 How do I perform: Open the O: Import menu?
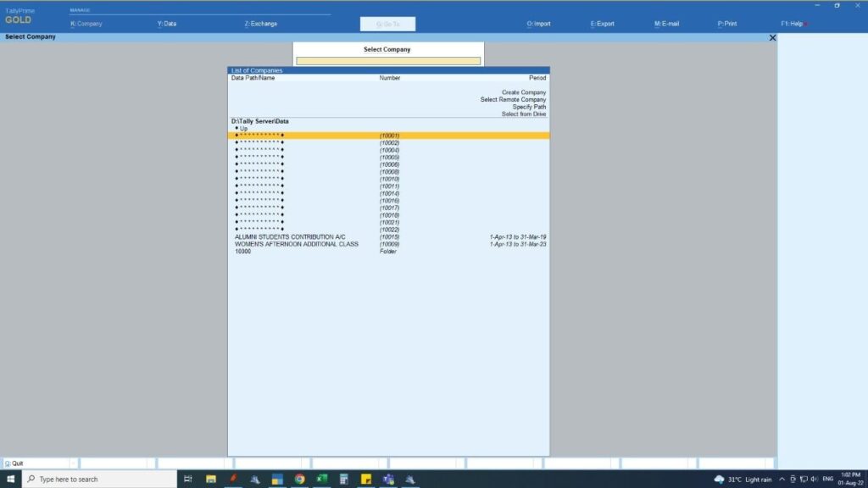[x=538, y=24]
